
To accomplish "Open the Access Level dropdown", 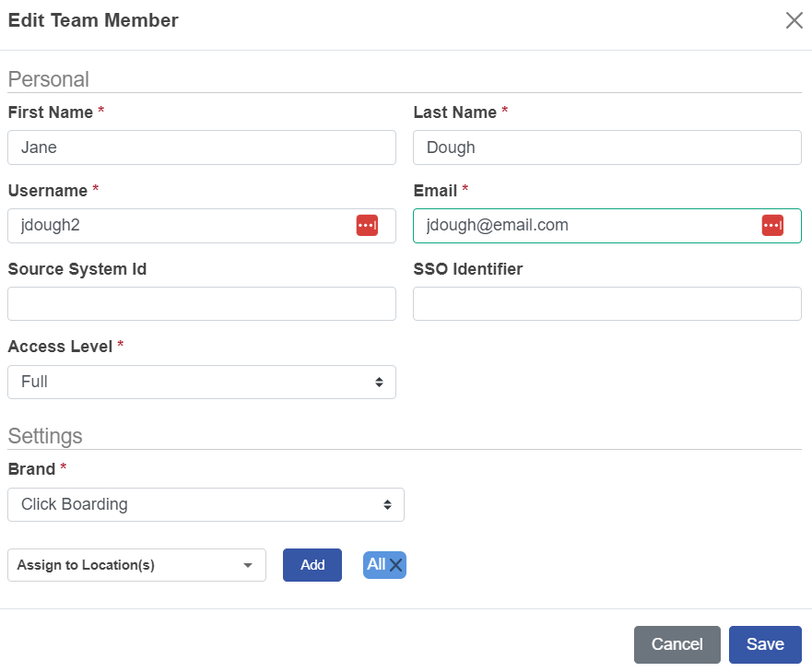I will pos(201,382).
